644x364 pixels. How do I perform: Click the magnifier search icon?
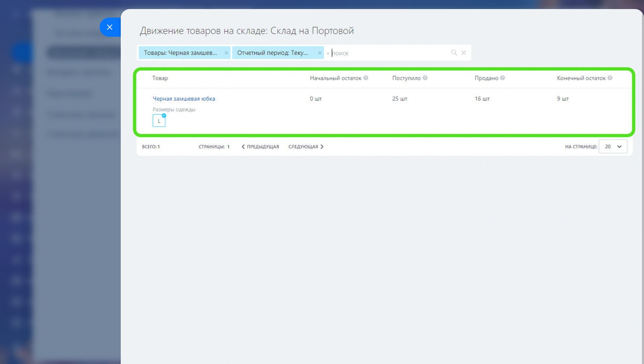pos(454,53)
